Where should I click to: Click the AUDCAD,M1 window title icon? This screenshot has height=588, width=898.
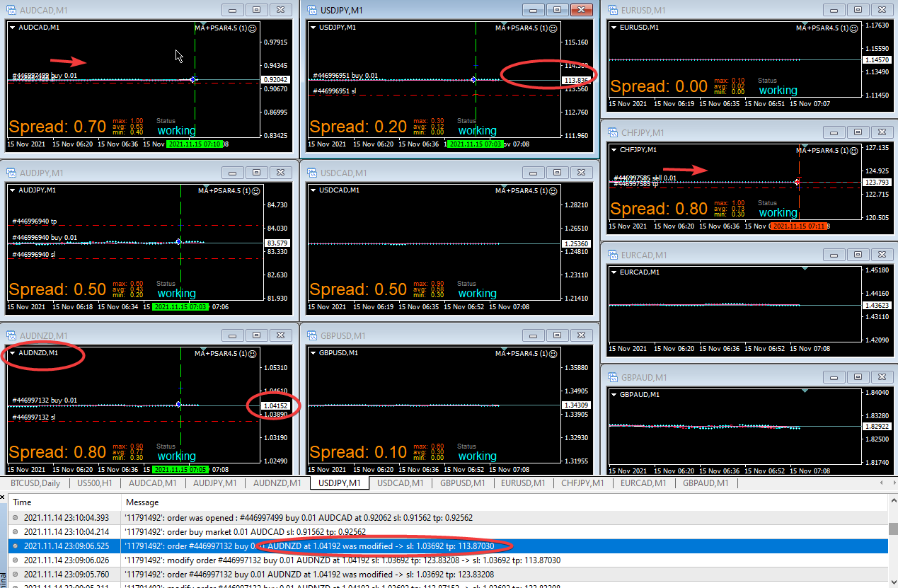(x=11, y=11)
